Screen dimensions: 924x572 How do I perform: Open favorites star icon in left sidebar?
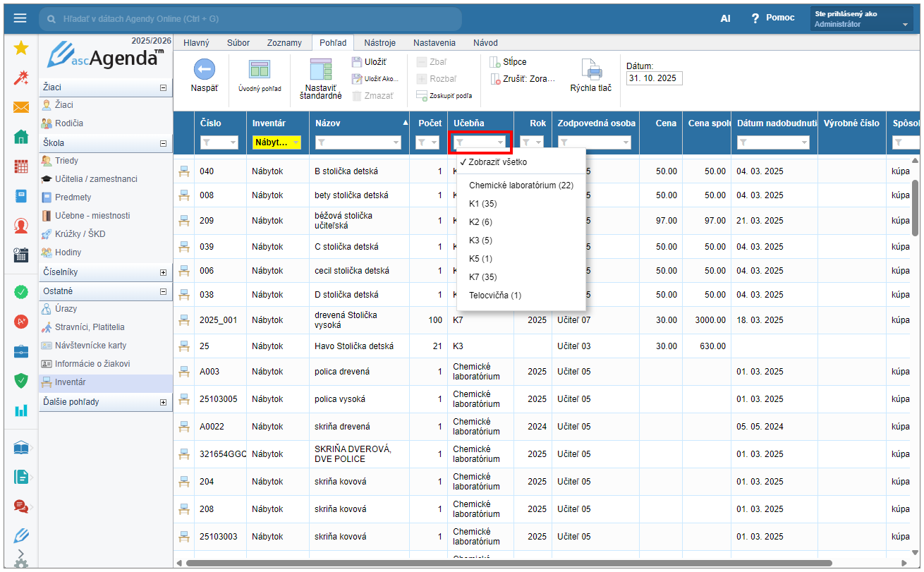coord(21,48)
